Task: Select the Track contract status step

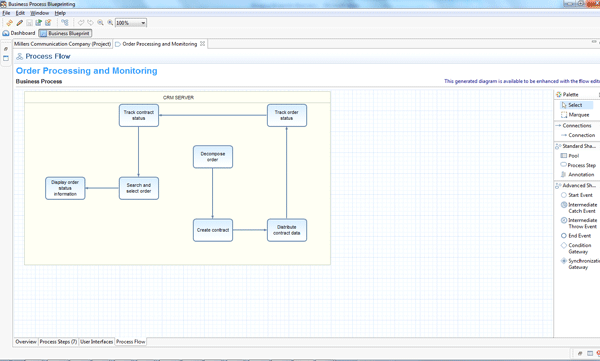Action: 139,115
